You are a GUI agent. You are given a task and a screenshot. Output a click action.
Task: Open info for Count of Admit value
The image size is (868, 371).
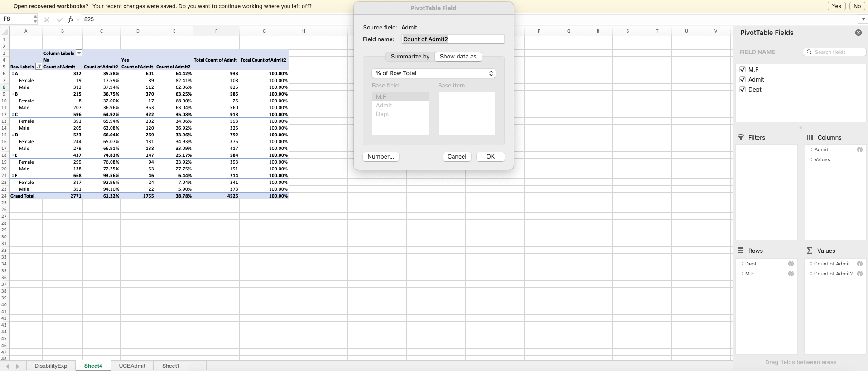coord(859,264)
